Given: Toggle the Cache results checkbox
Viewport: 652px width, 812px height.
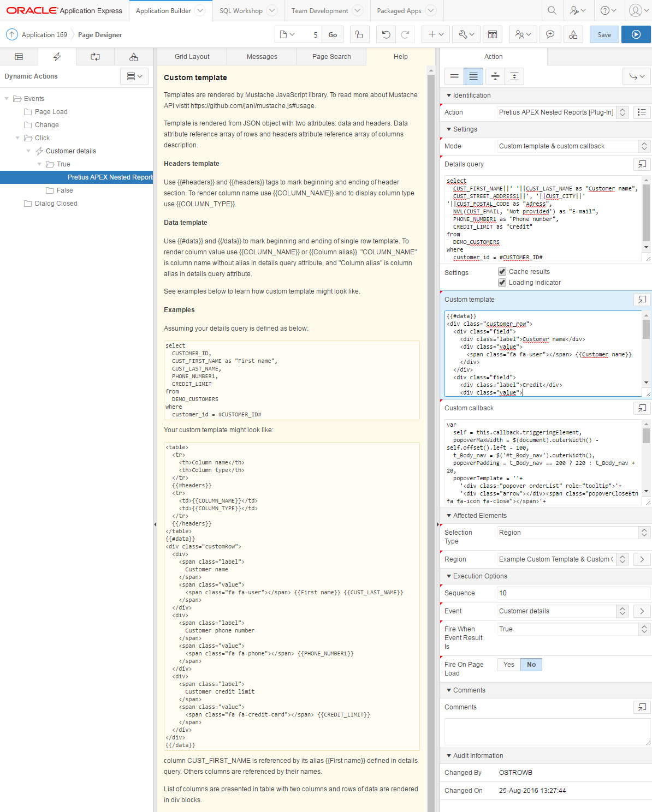Looking at the screenshot, I should [502, 271].
